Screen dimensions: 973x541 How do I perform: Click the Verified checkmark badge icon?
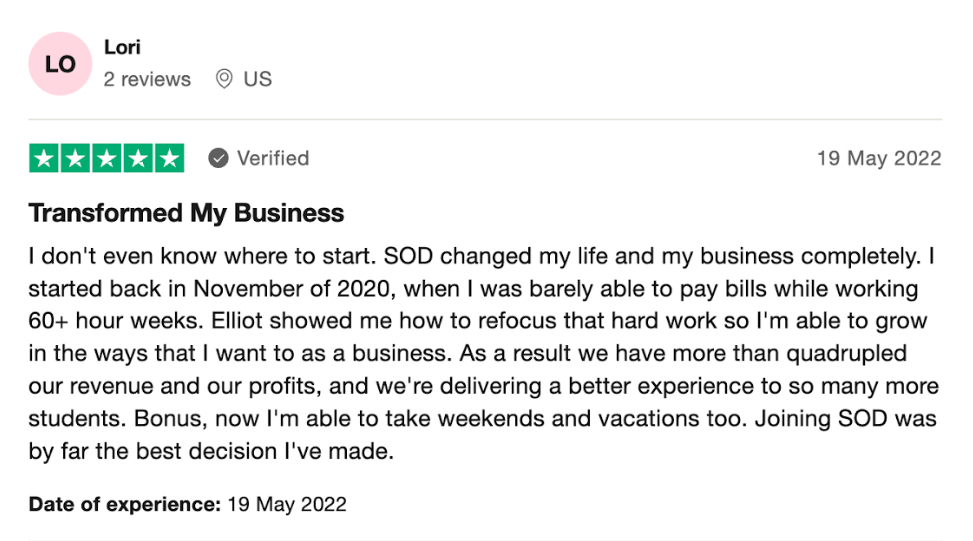218,158
